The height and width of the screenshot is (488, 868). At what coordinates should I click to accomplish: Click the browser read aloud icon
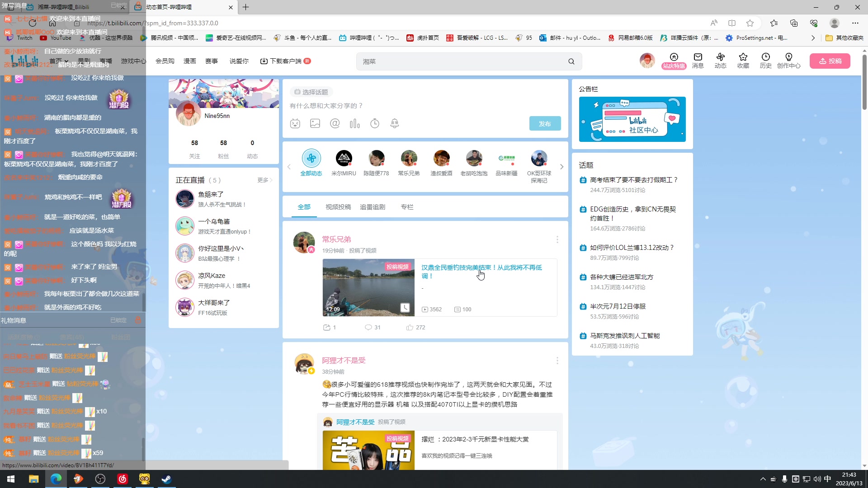tap(714, 23)
